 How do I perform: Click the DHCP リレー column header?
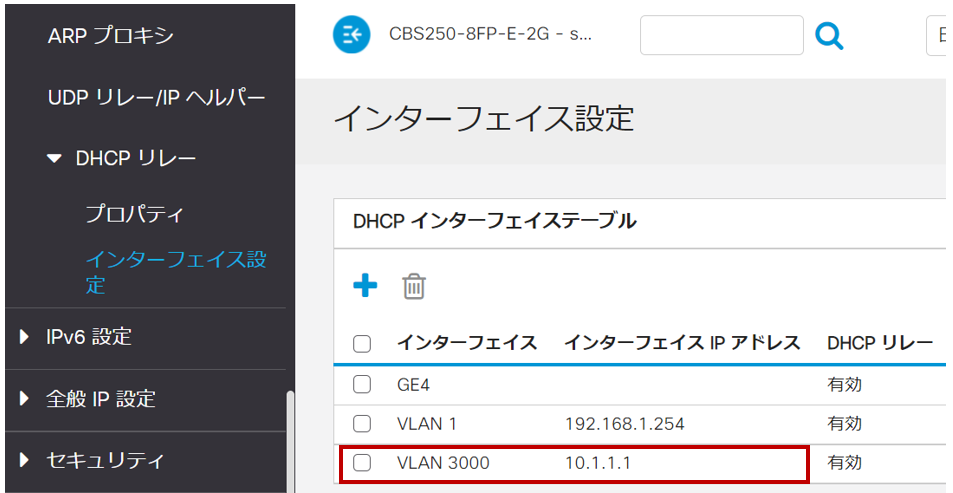(x=880, y=343)
